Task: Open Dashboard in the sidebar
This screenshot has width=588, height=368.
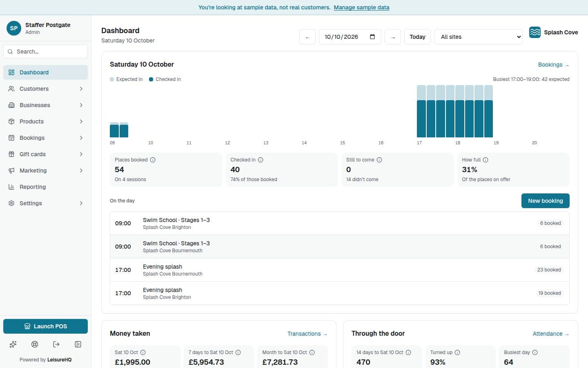Action: [45, 72]
